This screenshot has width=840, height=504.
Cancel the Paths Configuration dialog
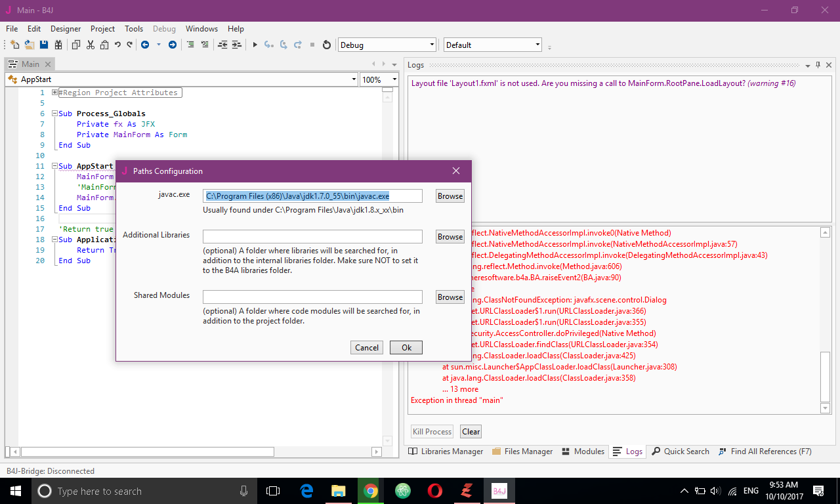pyautogui.click(x=367, y=348)
